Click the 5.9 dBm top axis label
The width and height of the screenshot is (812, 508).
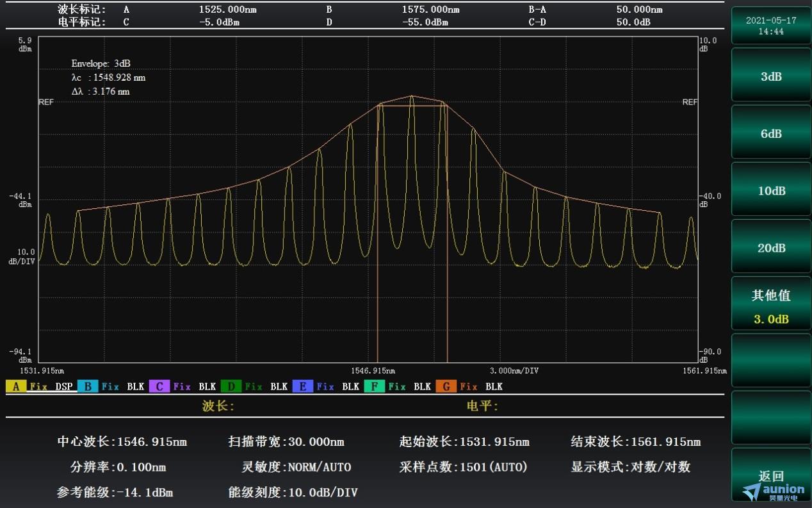point(26,44)
